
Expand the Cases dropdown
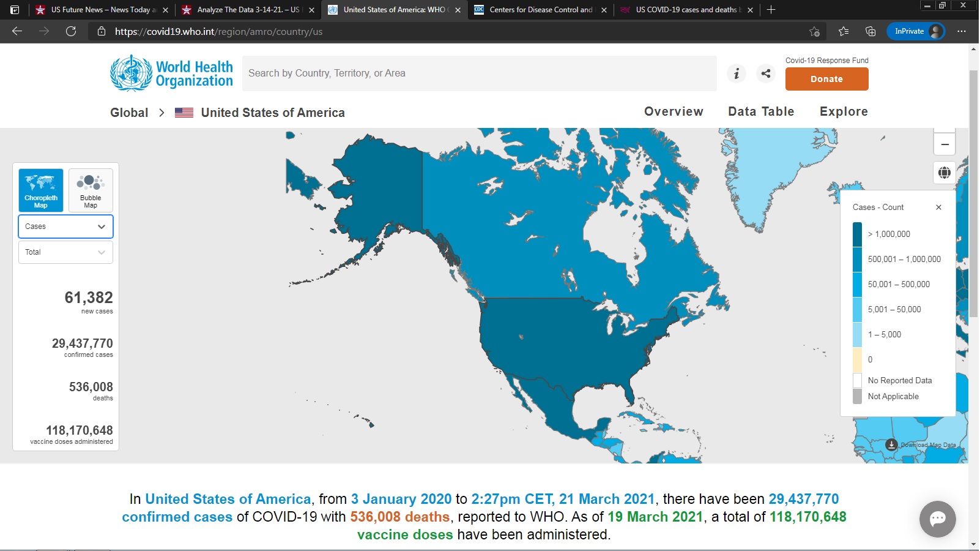(x=65, y=227)
